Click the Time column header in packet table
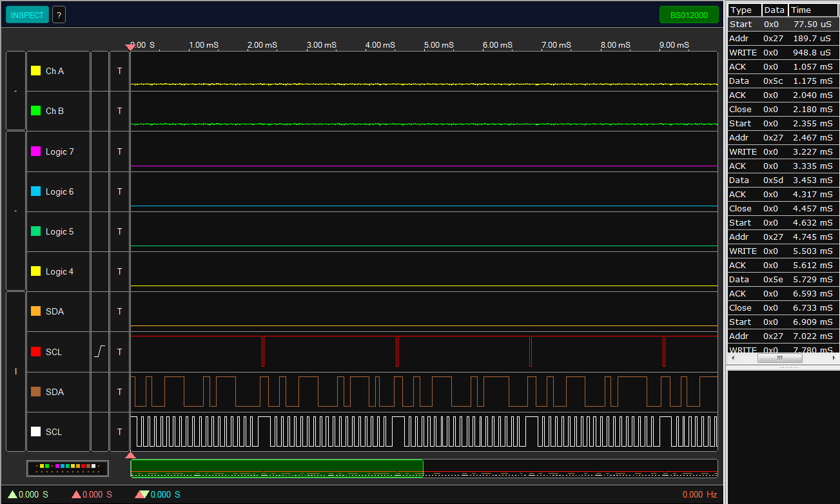840x504 pixels. (x=812, y=10)
